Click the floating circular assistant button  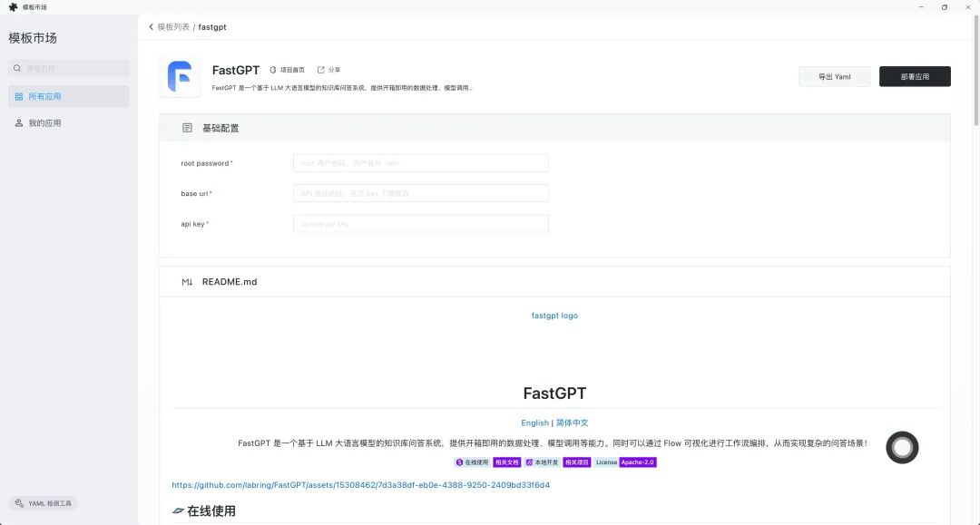pos(902,448)
